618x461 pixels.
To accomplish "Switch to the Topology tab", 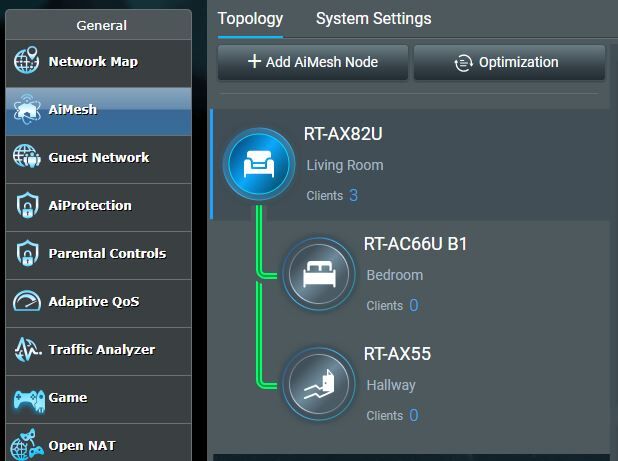I will tap(250, 19).
